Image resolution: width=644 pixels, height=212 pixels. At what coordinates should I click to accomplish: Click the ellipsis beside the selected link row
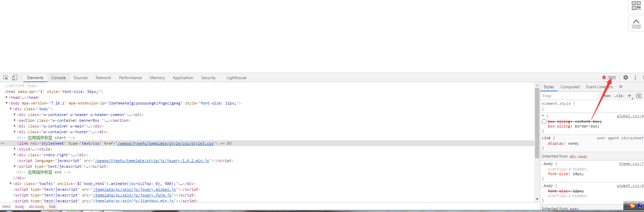[3, 143]
